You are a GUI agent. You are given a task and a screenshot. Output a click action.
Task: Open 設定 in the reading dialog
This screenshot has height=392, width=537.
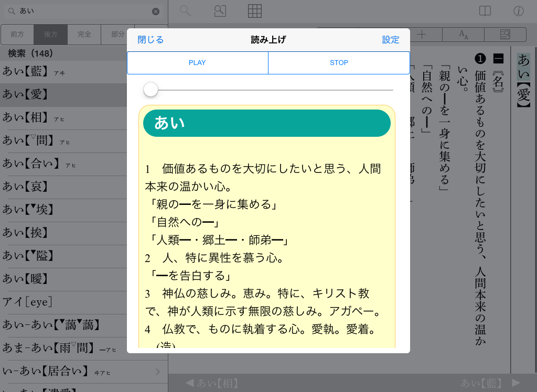point(391,40)
